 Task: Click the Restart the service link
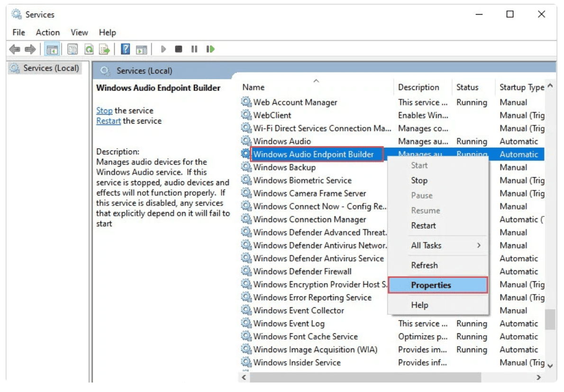click(109, 121)
